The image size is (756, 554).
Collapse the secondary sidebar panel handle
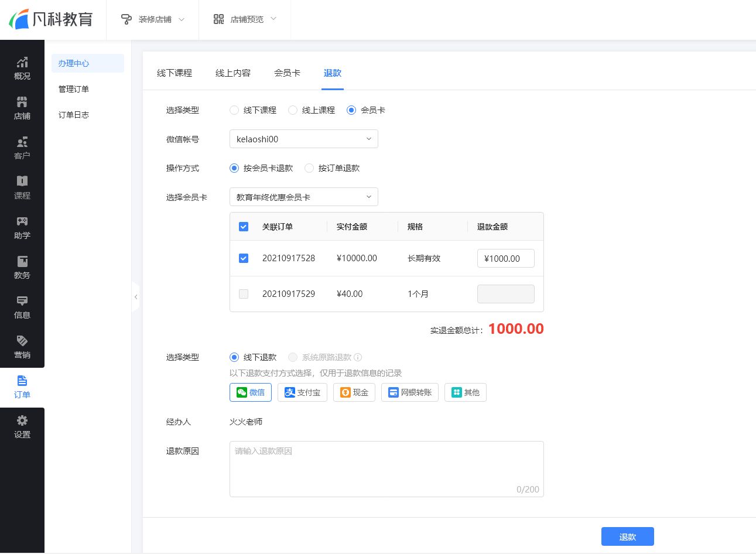pyautogui.click(x=136, y=297)
